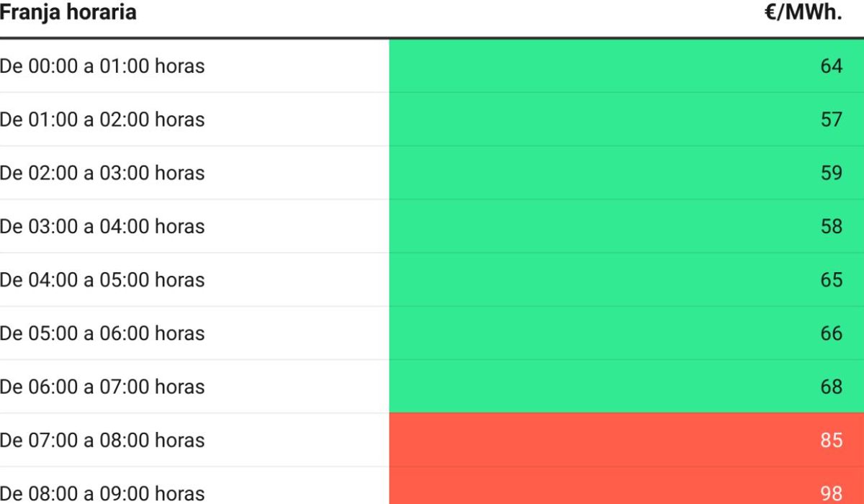Click the green price value 64
This screenshot has height=504, width=864.
[831, 66]
